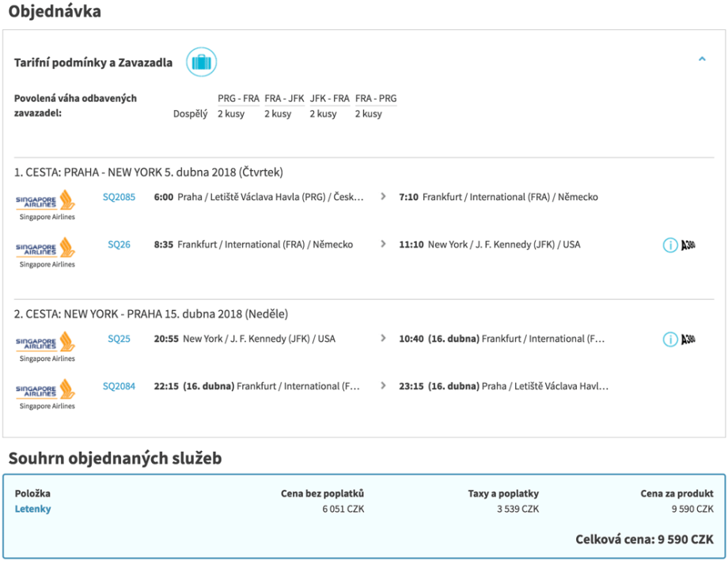Click the info icon on the SQ26 flight row
Image resolution: width=728 pixels, height=561 pixels.
click(x=669, y=245)
